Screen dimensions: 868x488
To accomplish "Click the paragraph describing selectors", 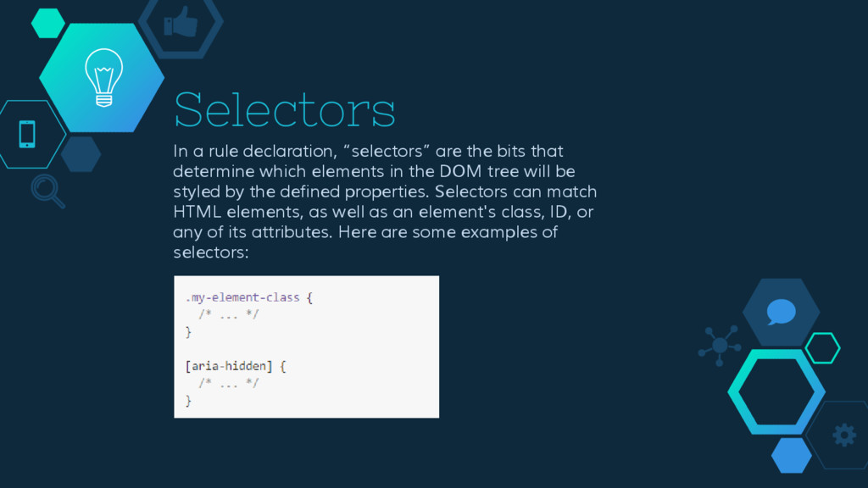I will tap(385, 202).
